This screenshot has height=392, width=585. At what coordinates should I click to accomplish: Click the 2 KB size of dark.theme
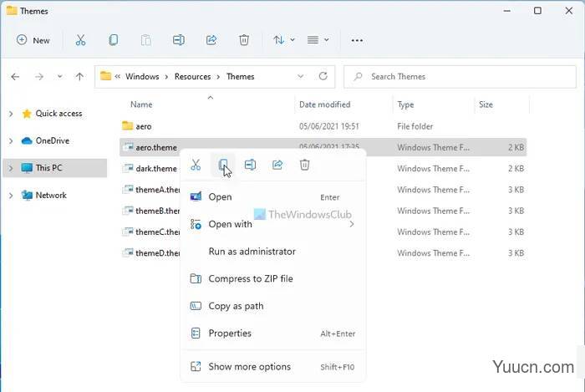tap(516, 169)
